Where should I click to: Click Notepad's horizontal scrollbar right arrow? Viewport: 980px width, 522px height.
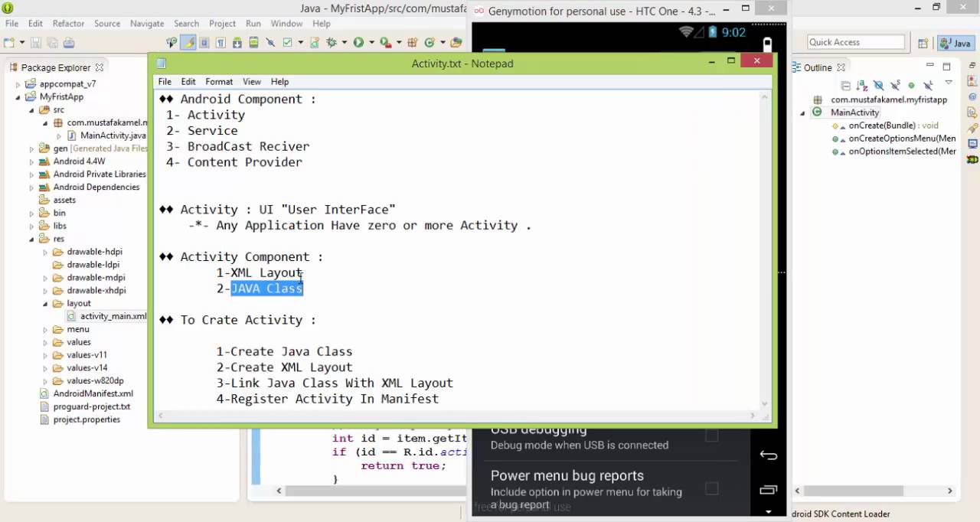pyautogui.click(x=753, y=416)
